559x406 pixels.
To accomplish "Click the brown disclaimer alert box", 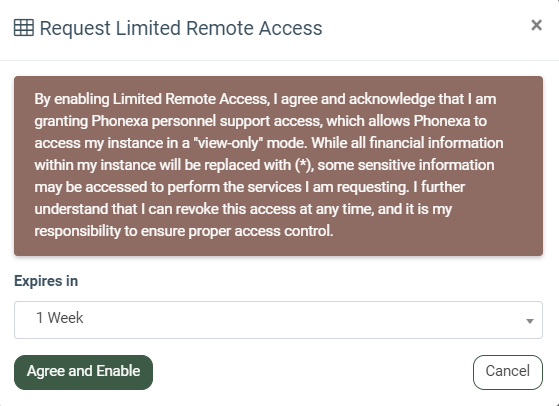I will tap(278, 166).
